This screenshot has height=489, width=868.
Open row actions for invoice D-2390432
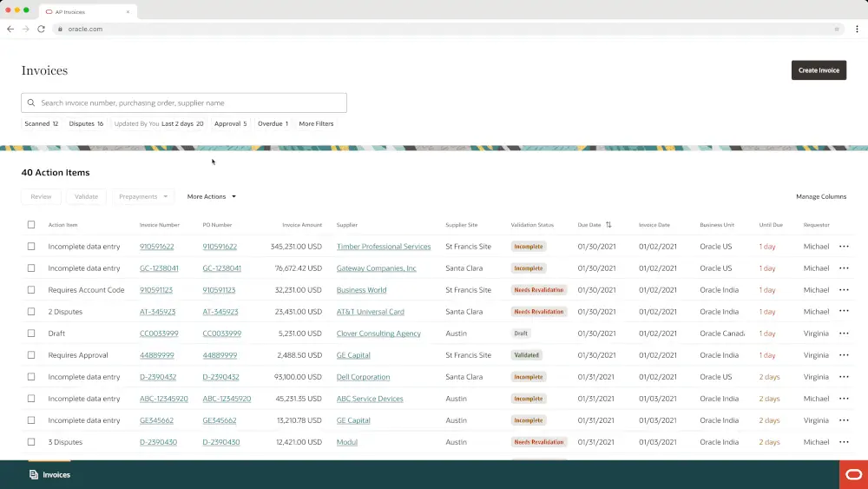point(844,377)
